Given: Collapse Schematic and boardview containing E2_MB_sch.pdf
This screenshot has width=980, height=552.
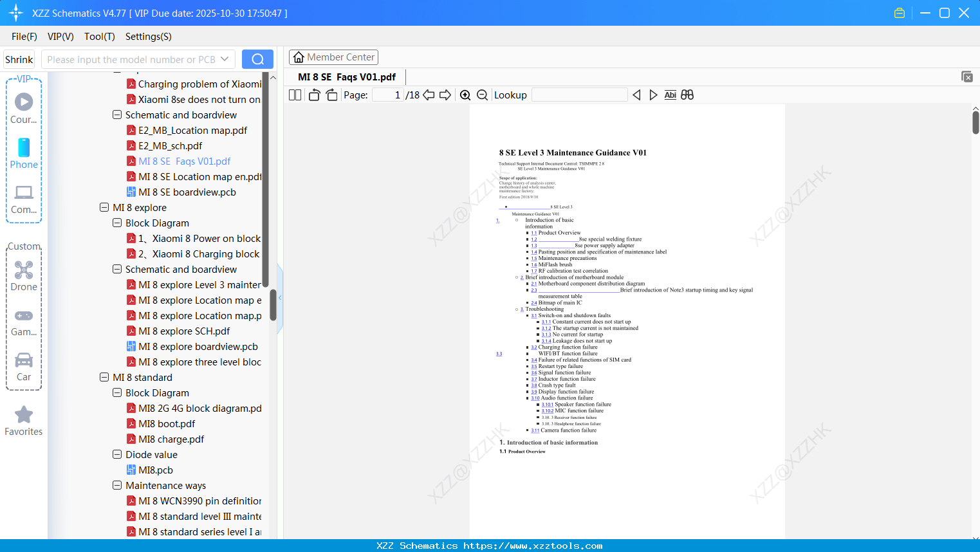Looking at the screenshot, I should coord(117,115).
